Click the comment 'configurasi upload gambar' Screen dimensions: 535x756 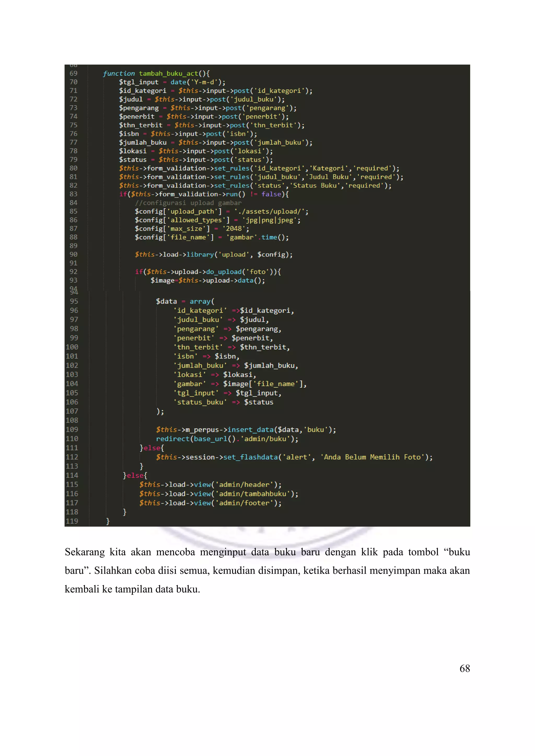[x=188, y=203]
